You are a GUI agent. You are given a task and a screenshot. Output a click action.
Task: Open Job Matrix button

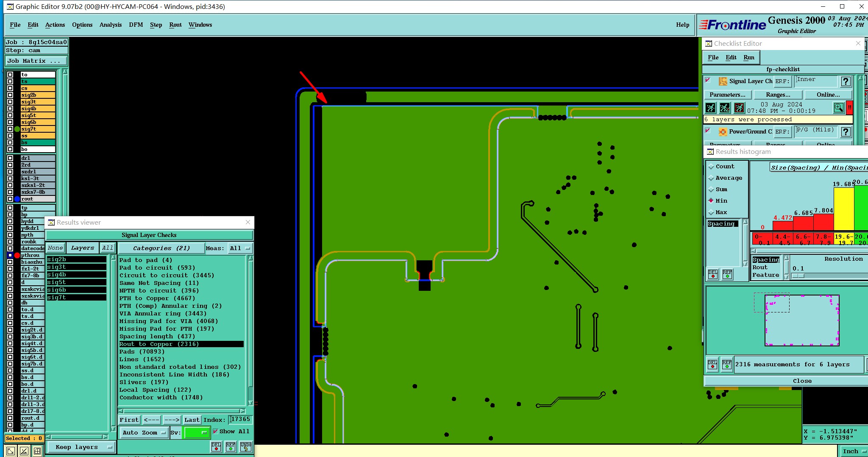tap(36, 61)
